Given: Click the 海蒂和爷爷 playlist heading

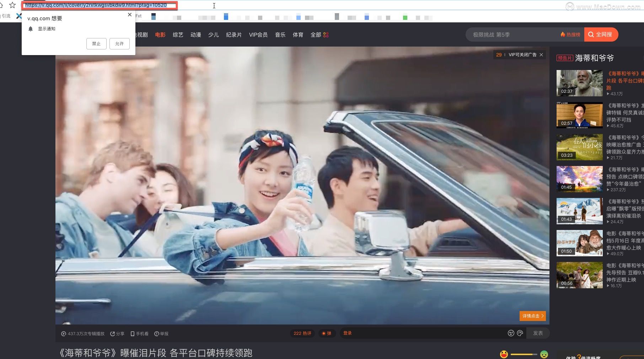Looking at the screenshot, I should (595, 58).
